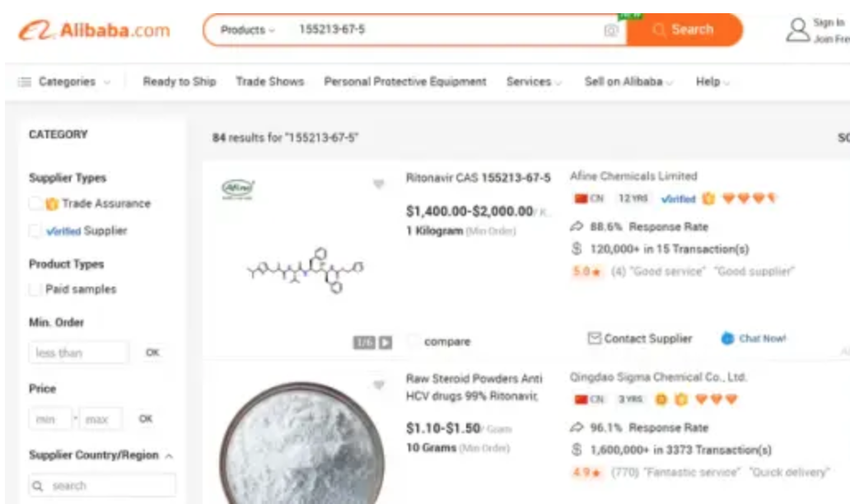Image resolution: width=850 pixels, height=504 pixels.
Task: Expand the Categories menu
Action: click(x=64, y=82)
